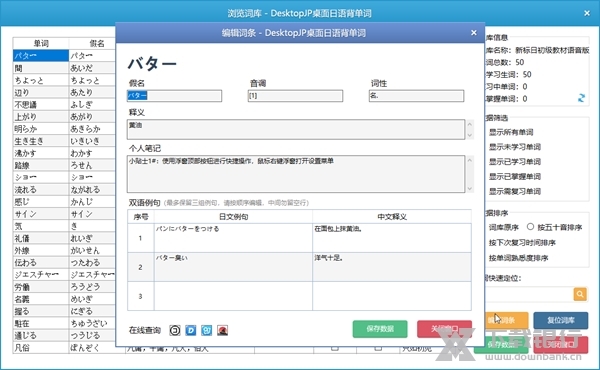Click the empty Japanese sentence cell in row 3
Image resolution: width=600 pixels, height=370 pixels.
pyautogui.click(x=233, y=296)
